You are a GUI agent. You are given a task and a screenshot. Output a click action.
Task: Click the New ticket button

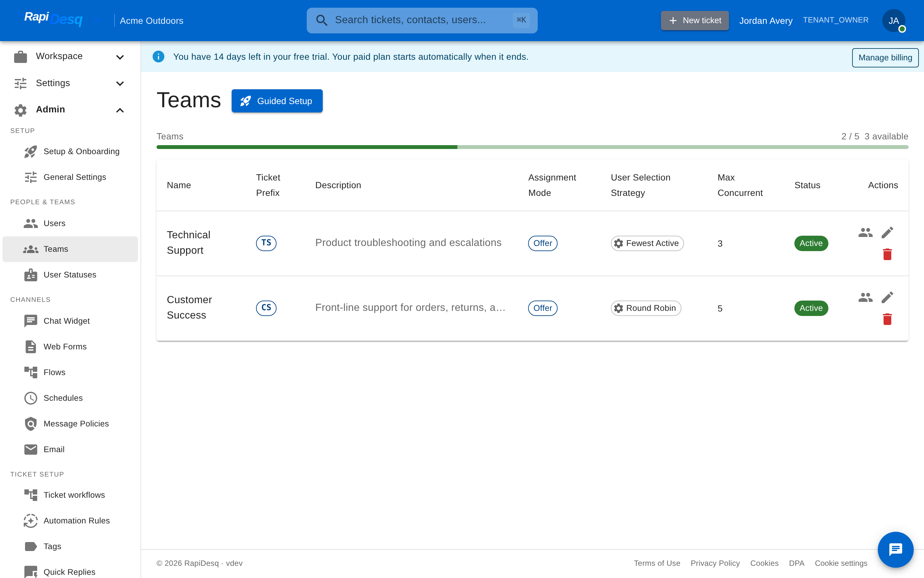click(695, 21)
